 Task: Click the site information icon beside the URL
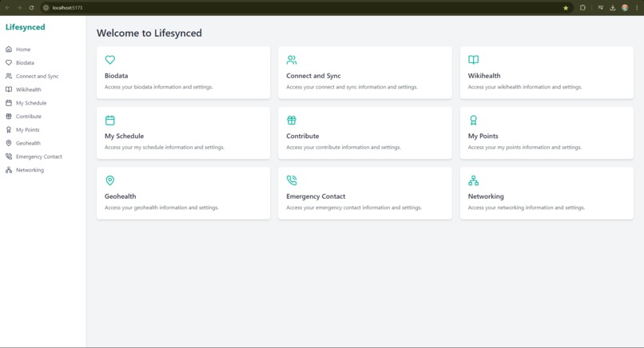pyautogui.click(x=46, y=8)
